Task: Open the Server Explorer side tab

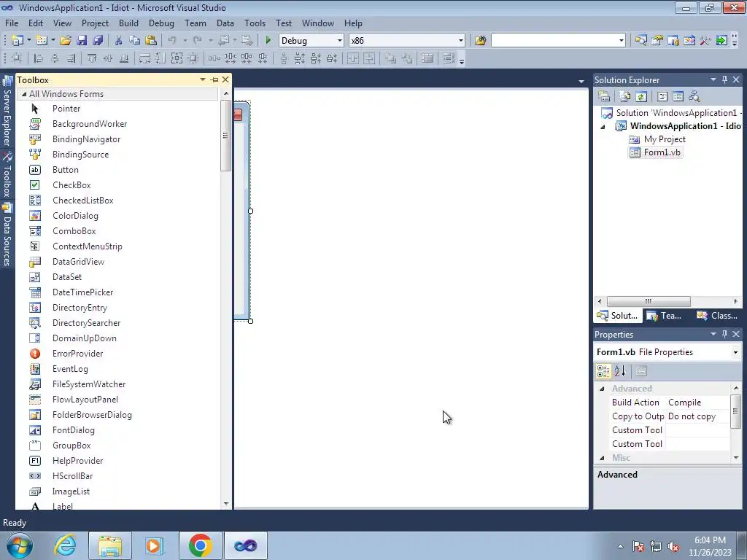Action: pyautogui.click(x=7, y=111)
